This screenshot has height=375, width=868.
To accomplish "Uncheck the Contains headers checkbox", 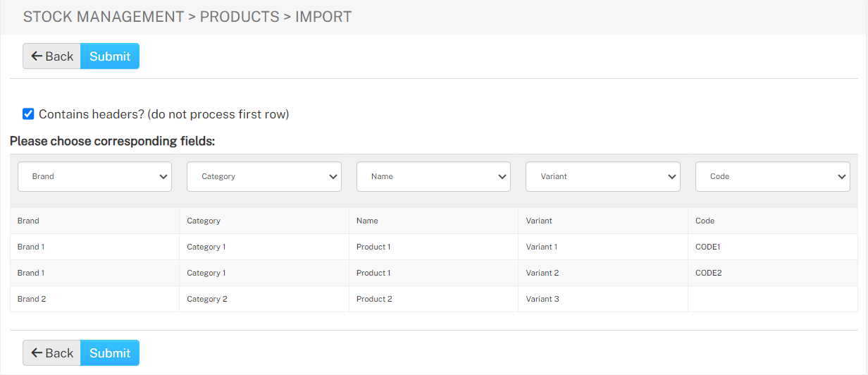I will click(x=28, y=113).
